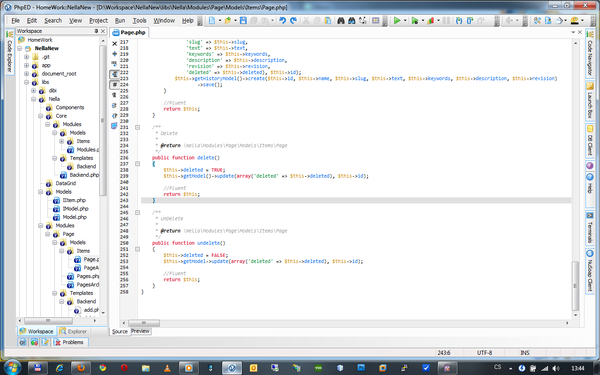Open the Run button dropdown arrow
The width and height of the screenshot is (600, 375).
tap(405, 21)
